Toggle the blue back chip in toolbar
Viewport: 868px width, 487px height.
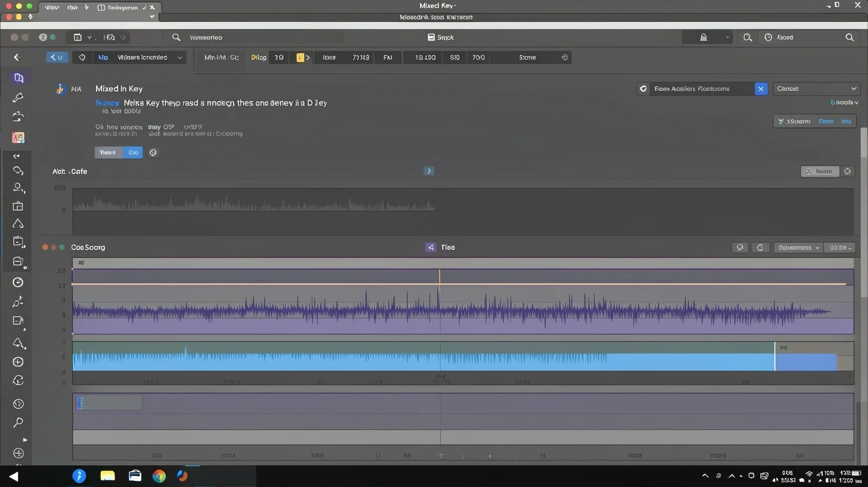(57, 57)
